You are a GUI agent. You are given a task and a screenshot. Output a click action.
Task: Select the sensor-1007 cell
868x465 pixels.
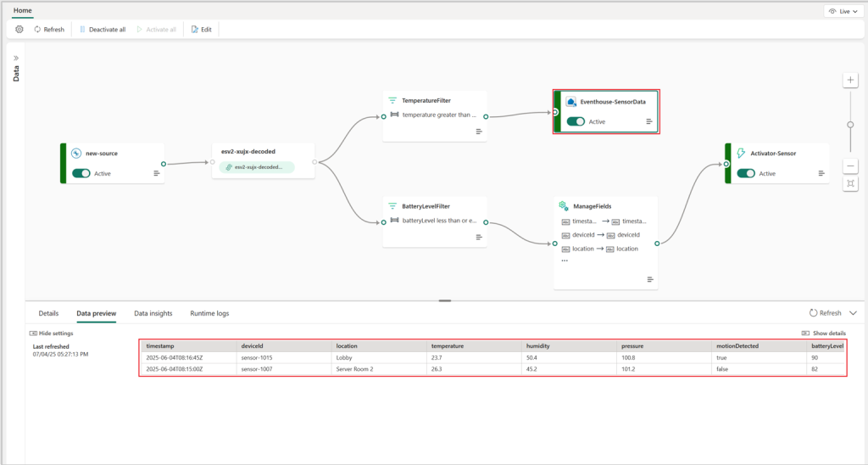click(284, 369)
